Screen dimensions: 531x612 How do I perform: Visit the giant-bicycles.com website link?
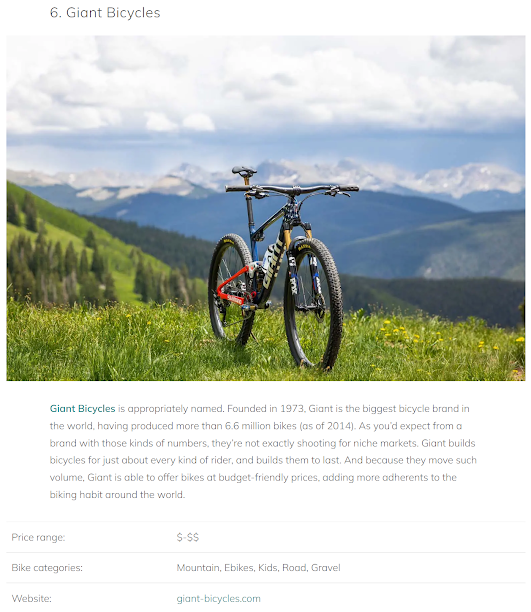[218, 598]
